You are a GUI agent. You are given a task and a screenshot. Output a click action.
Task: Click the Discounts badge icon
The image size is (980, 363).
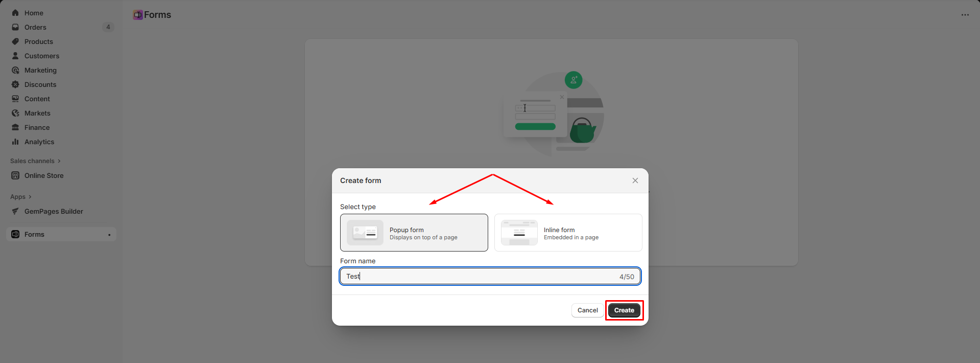point(15,84)
